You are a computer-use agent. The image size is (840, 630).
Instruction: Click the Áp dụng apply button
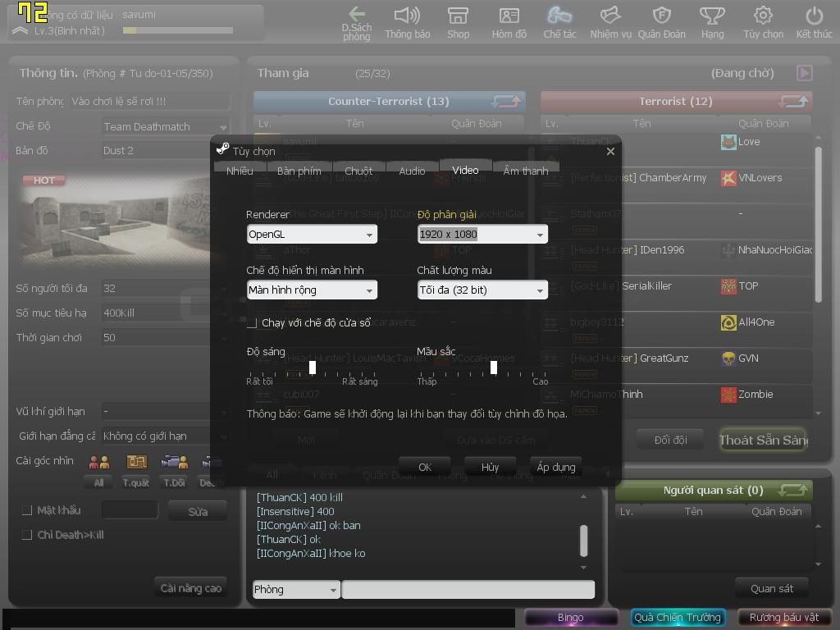click(x=556, y=467)
